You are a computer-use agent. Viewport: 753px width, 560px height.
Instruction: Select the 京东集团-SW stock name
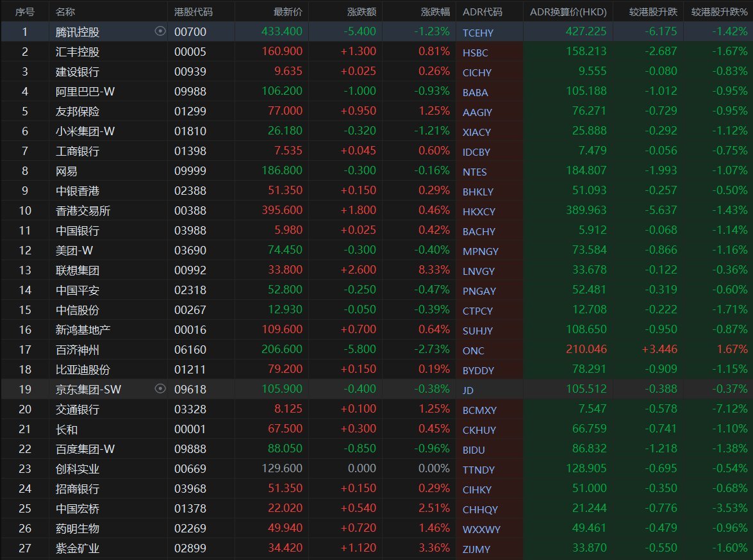[88, 390]
